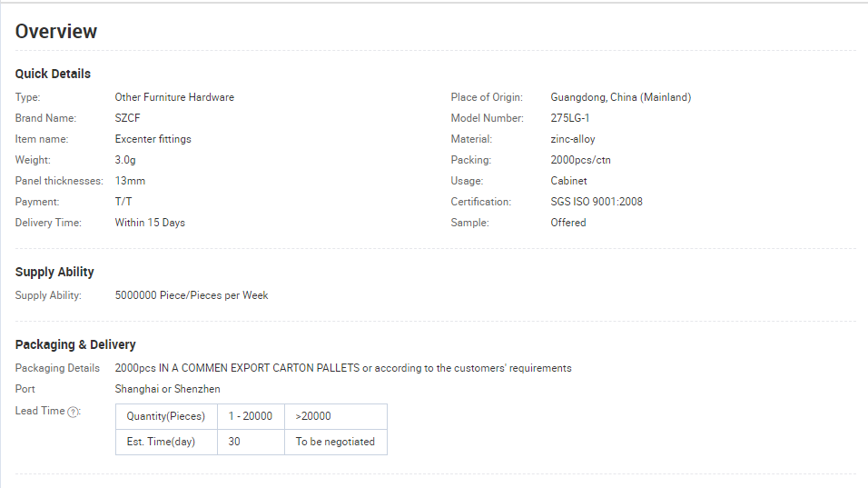The image size is (868, 488).
Task: Select the 5000000 Piece/Pieces per Week value
Action: [x=192, y=295]
